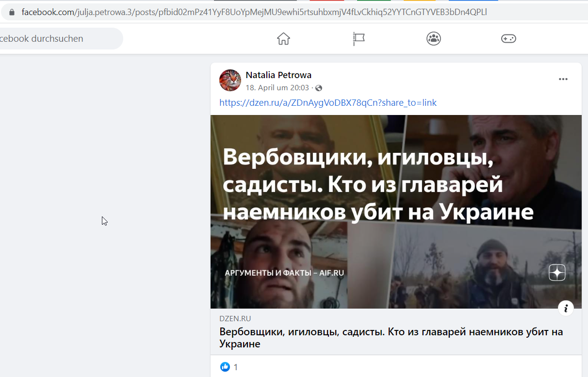Click the Dzen star logo on image
Image resolution: width=588 pixels, height=377 pixels.
tap(557, 273)
